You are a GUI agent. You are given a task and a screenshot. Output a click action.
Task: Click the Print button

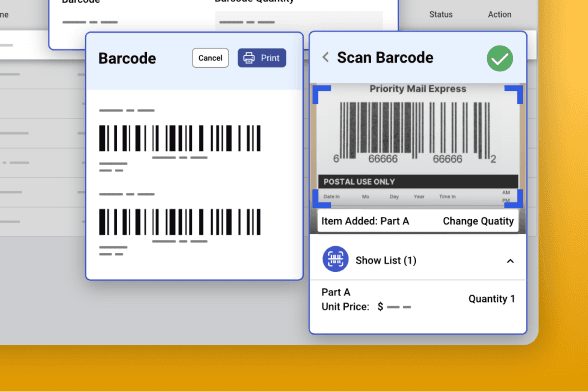[262, 58]
